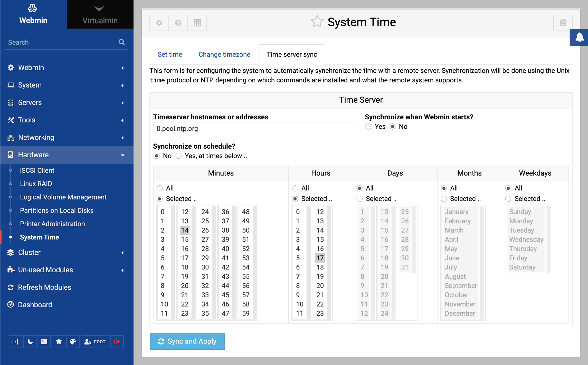The width and height of the screenshot is (588, 365).
Task: Open the help question mark icon
Action: pos(178,23)
